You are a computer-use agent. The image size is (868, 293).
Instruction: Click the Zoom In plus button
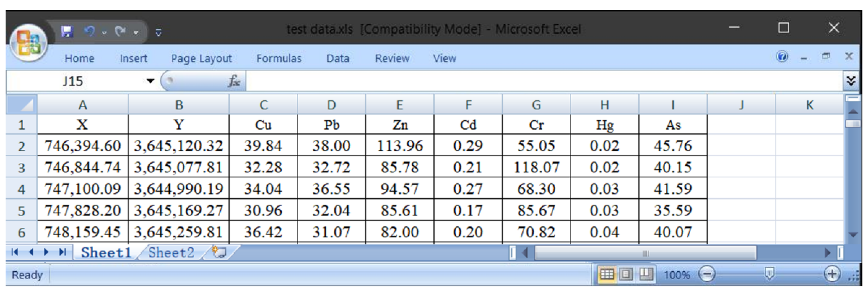tap(832, 274)
